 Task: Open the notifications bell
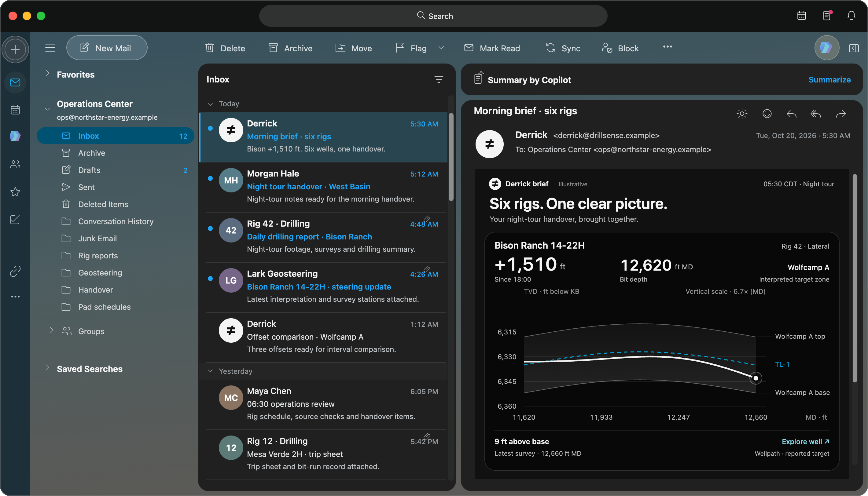[x=851, y=16]
